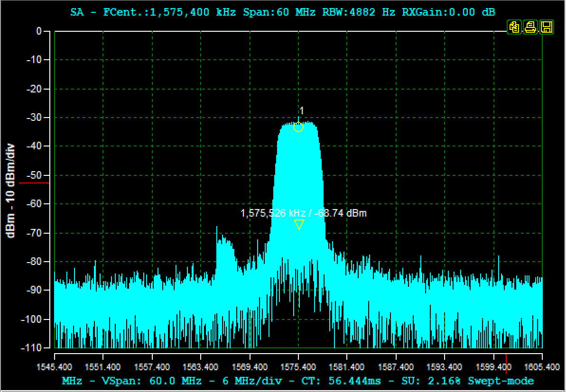Click the 'CT: 56.444ms' footer entry
The height and width of the screenshot is (392, 566).
[x=342, y=381]
